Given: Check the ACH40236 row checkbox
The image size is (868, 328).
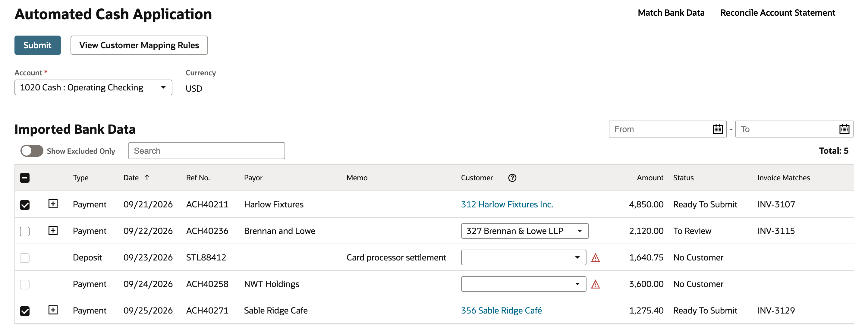Looking at the screenshot, I should coord(25,232).
